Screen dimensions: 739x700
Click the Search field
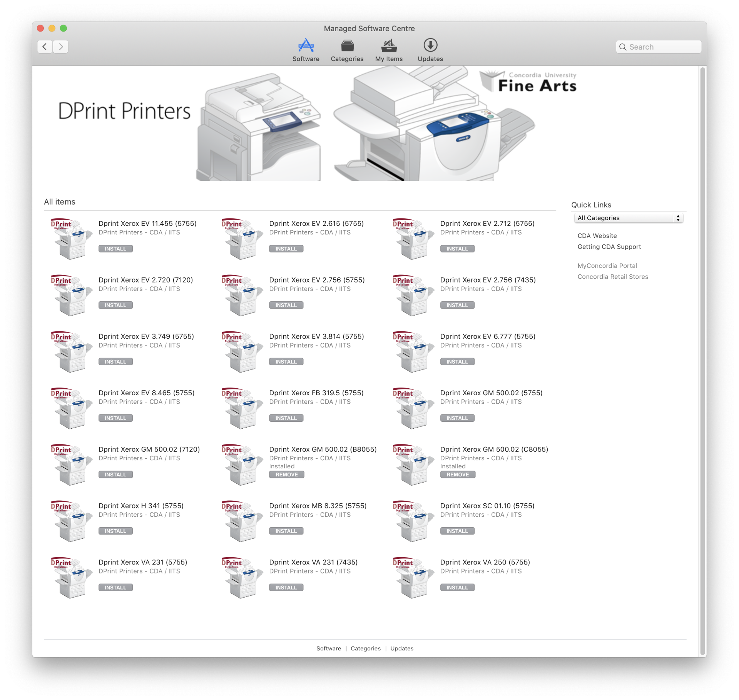659,47
